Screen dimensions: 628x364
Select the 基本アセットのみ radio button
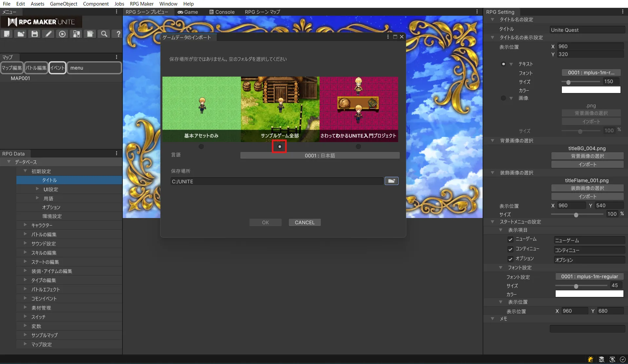click(x=201, y=147)
